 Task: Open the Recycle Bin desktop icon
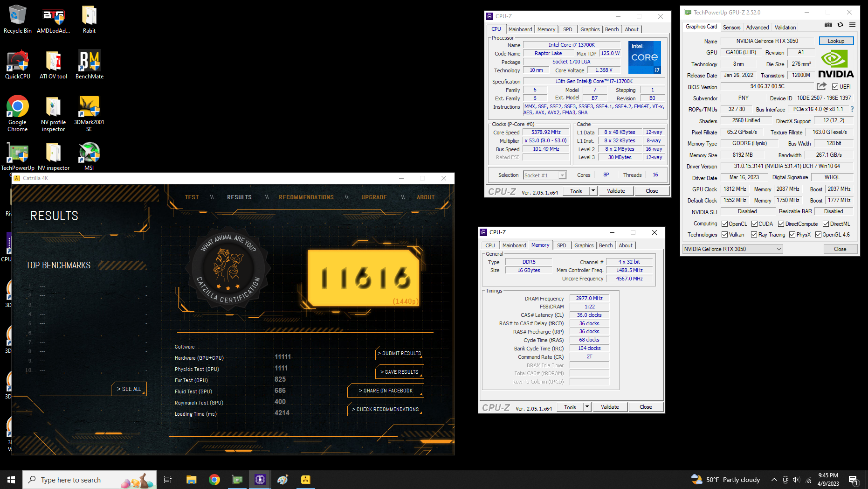point(18,20)
